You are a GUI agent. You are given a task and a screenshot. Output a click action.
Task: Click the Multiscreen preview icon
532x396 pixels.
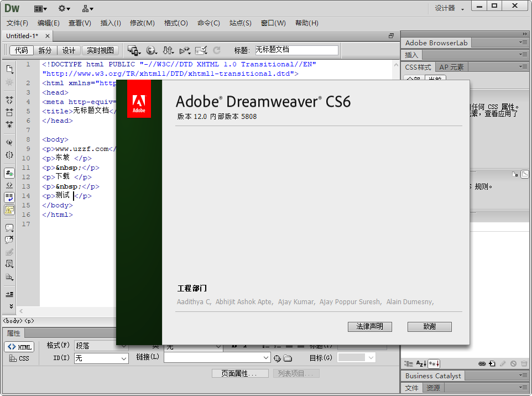[134, 50]
